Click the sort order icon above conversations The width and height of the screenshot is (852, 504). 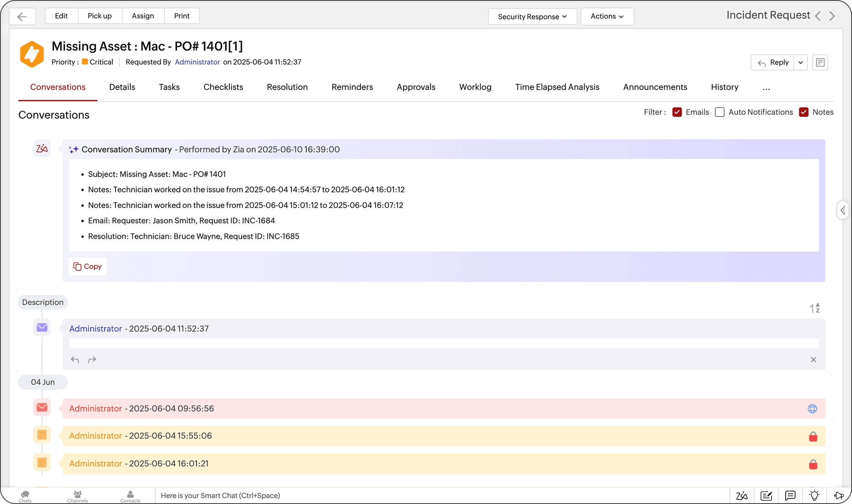(814, 308)
